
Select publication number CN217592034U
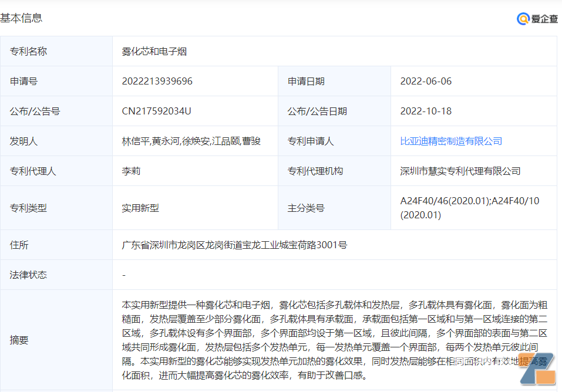[x=156, y=111]
